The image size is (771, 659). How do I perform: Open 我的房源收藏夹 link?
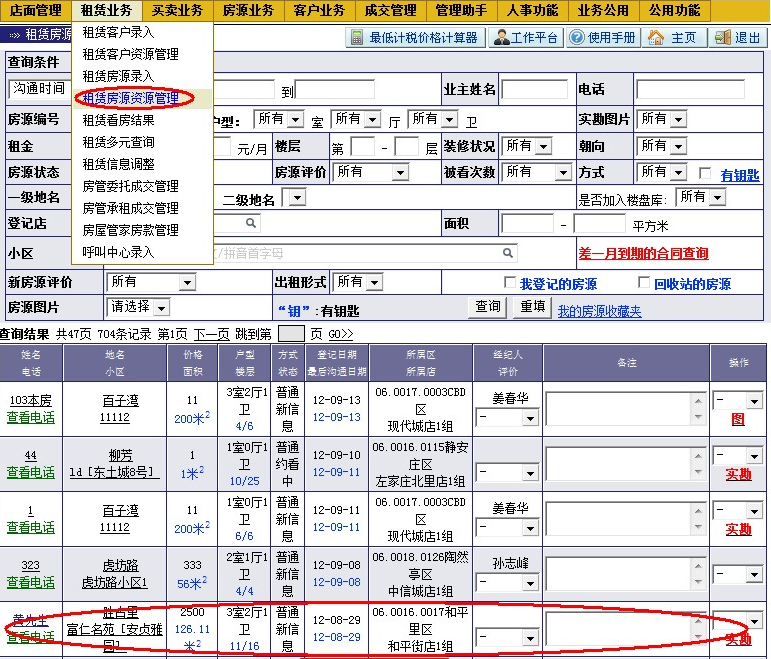[599, 311]
